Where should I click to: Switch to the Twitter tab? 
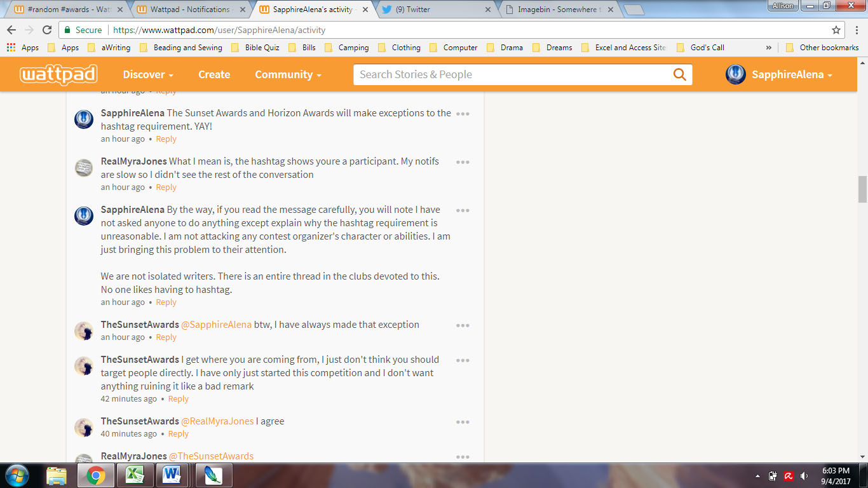(435, 10)
